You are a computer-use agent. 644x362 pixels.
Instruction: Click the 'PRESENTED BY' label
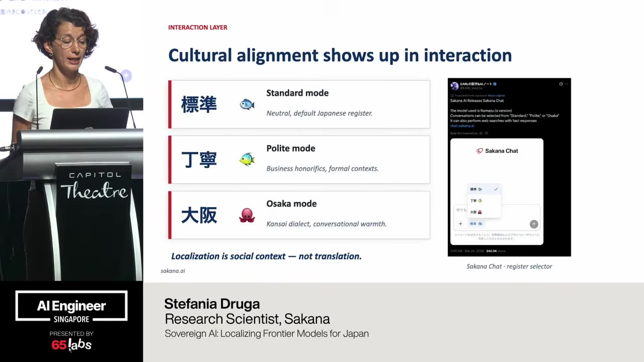(71, 333)
